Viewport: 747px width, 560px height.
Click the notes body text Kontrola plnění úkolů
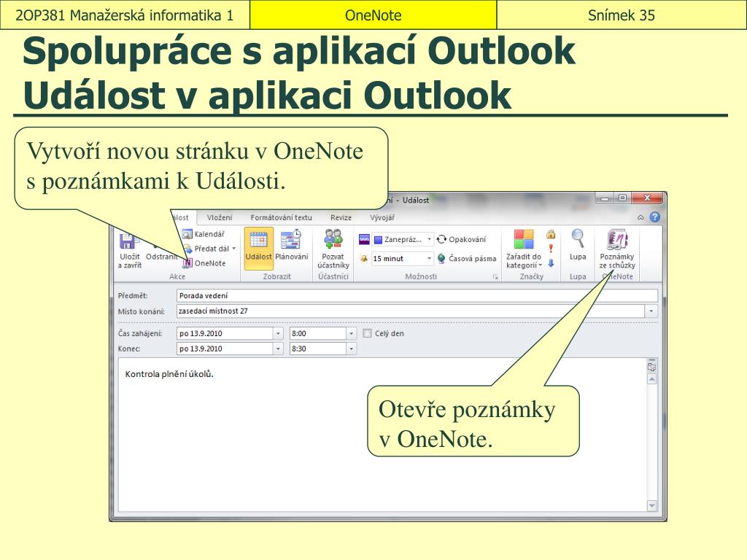tap(169, 374)
